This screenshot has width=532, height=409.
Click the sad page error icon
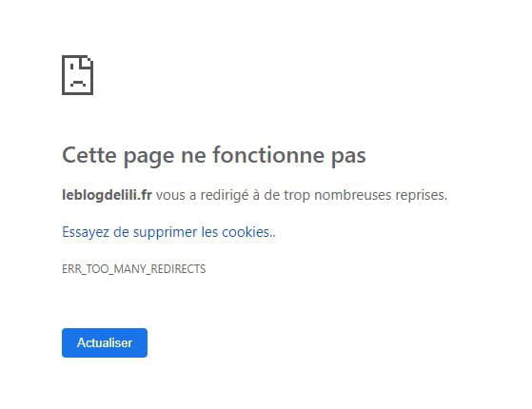77,75
